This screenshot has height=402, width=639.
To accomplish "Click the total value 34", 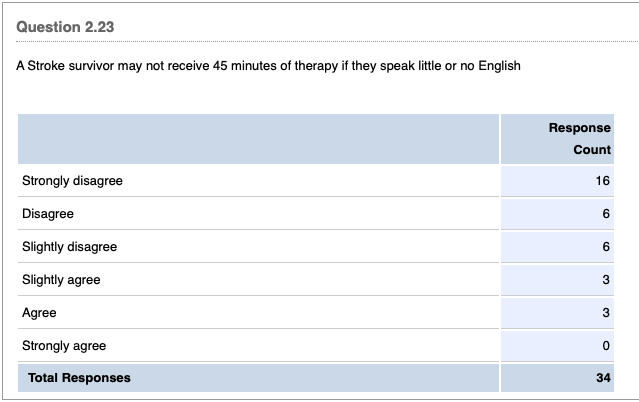I will click(602, 378).
